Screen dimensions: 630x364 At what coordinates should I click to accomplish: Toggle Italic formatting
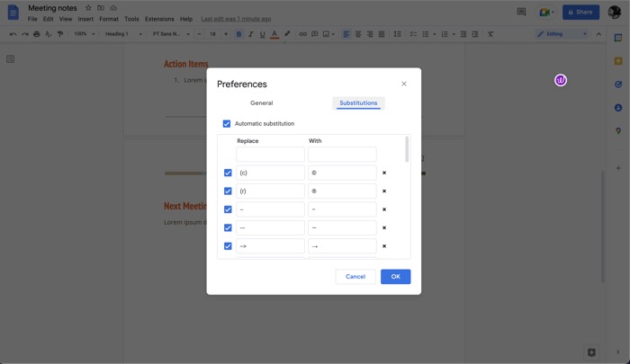250,34
